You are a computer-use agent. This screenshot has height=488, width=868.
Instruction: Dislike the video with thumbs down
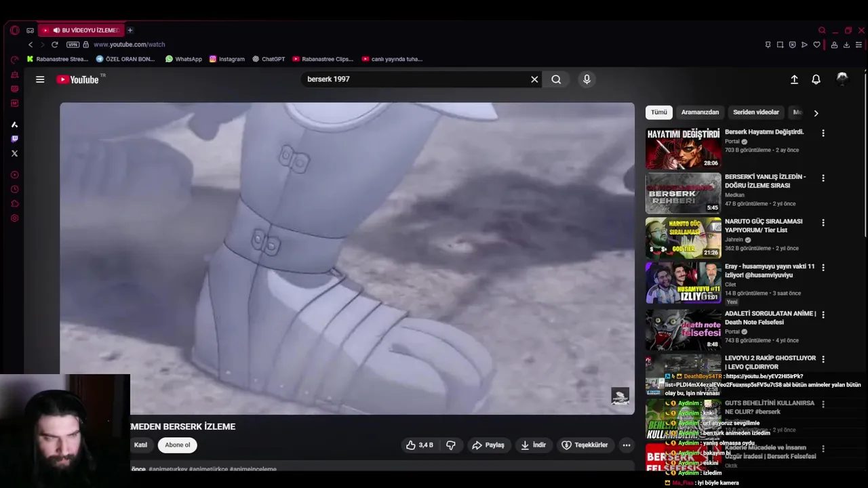point(451,445)
